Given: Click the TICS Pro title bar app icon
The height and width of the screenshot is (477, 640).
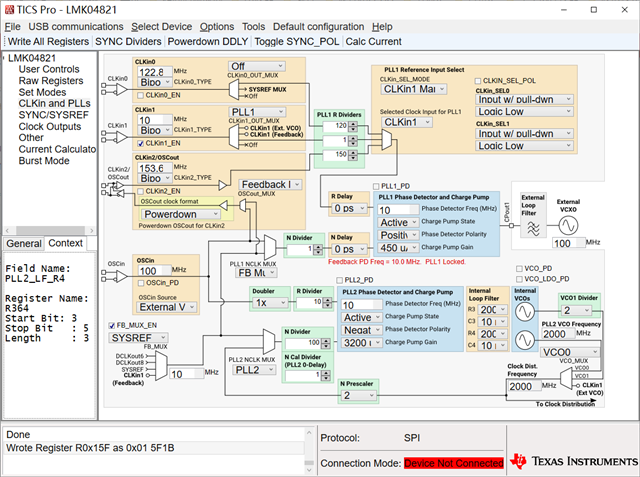Looking at the screenshot, I should (x=9, y=9).
